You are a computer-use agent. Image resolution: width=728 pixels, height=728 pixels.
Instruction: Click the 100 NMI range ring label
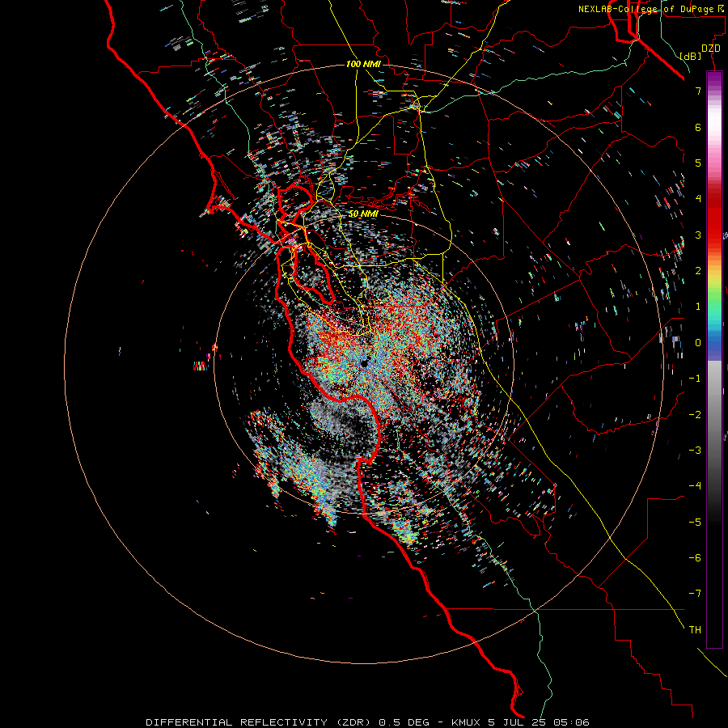pyautogui.click(x=363, y=64)
